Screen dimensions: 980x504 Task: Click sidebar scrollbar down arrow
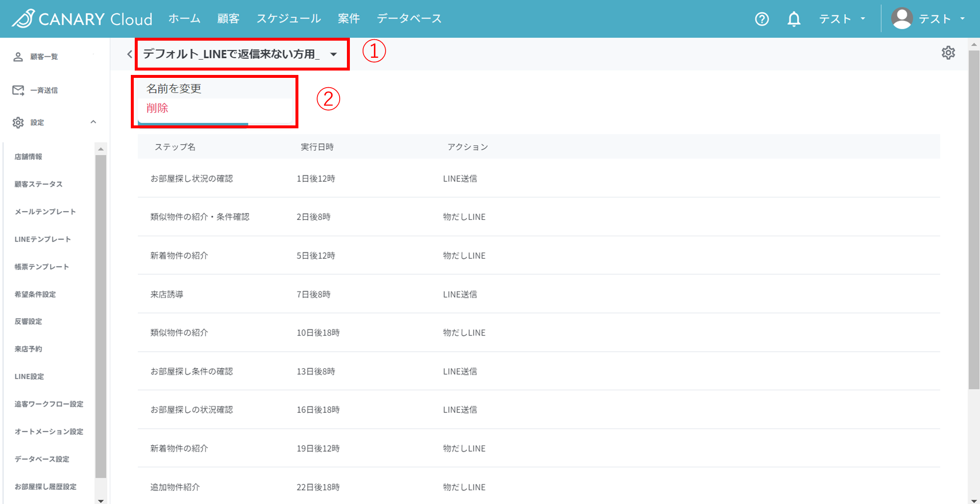point(101,501)
